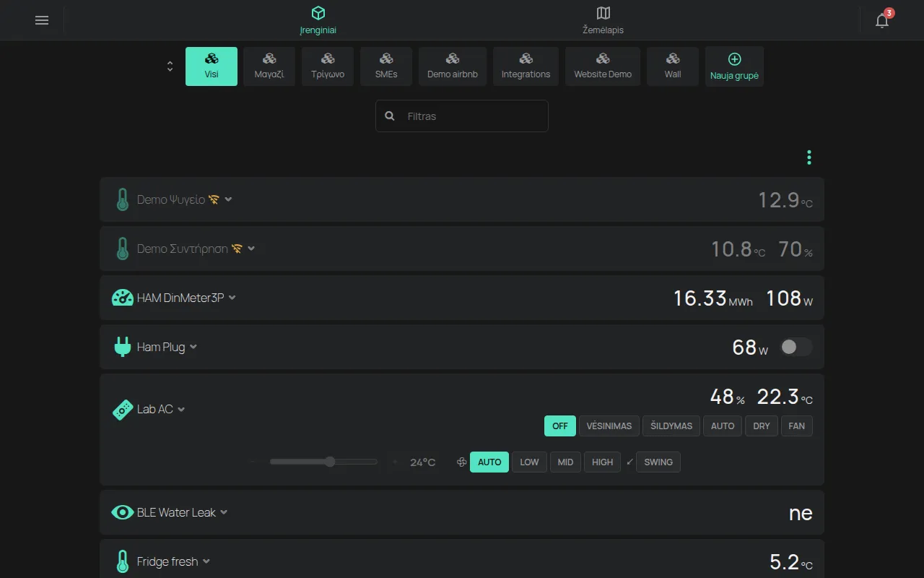Select the Τρίγωνο group
924x578 pixels.
[x=328, y=66]
